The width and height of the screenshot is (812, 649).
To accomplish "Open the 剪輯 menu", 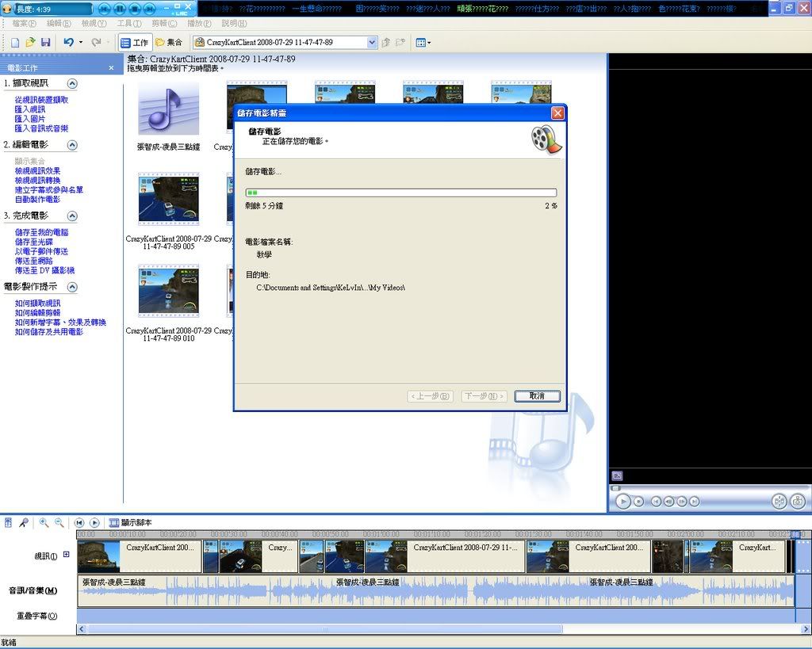I will coord(164,23).
